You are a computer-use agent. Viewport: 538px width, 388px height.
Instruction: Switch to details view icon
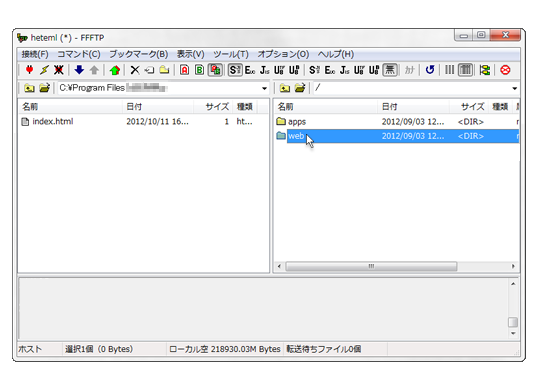(x=465, y=70)
